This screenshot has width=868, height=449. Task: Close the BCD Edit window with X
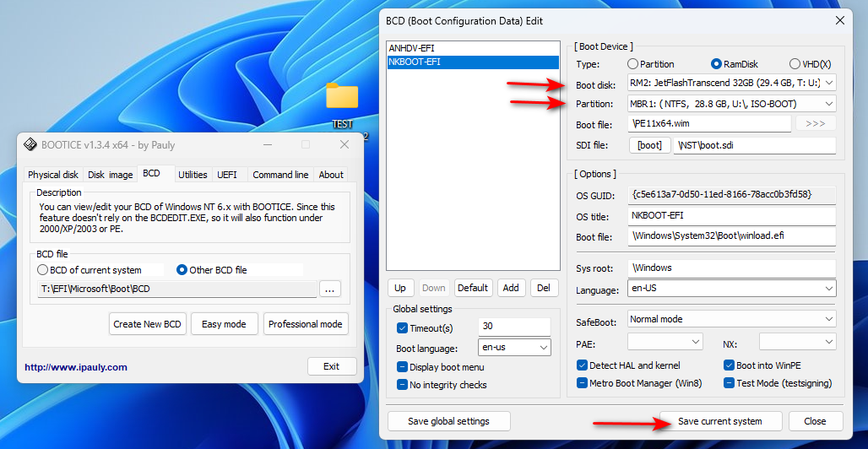pyautogui.click(x=840, y=20)
